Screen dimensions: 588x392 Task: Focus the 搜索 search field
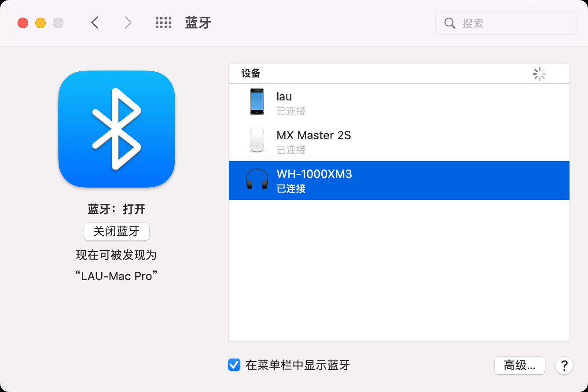(506, 23)
